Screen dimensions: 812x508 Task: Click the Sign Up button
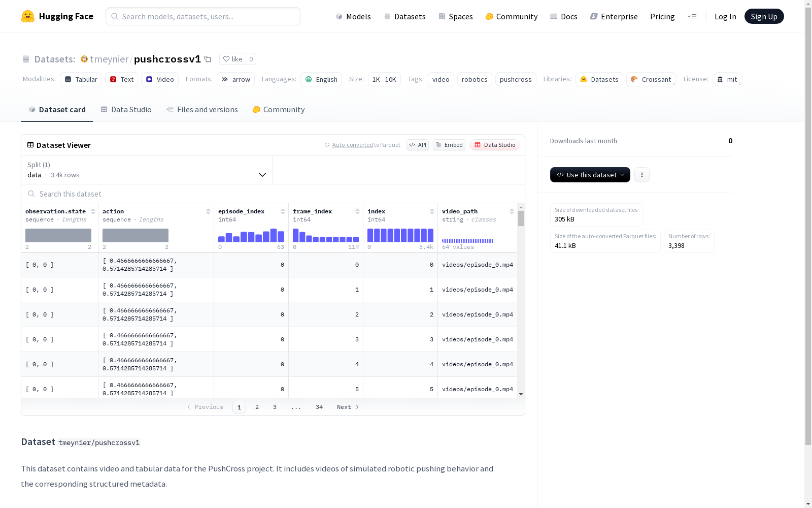point(764,16)
